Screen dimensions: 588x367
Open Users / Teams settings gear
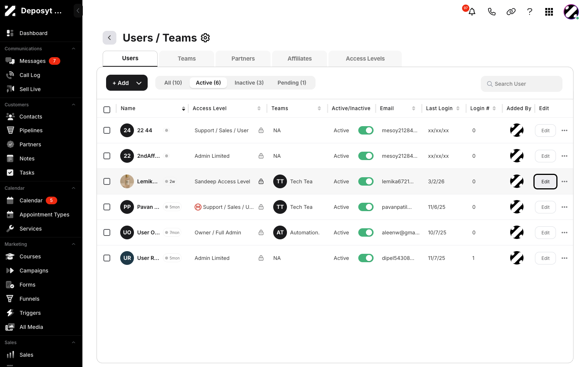[x=205, y=38]
